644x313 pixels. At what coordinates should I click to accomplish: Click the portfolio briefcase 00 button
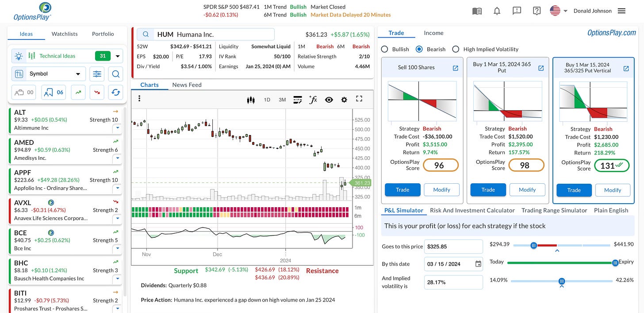tap(24, 93)
